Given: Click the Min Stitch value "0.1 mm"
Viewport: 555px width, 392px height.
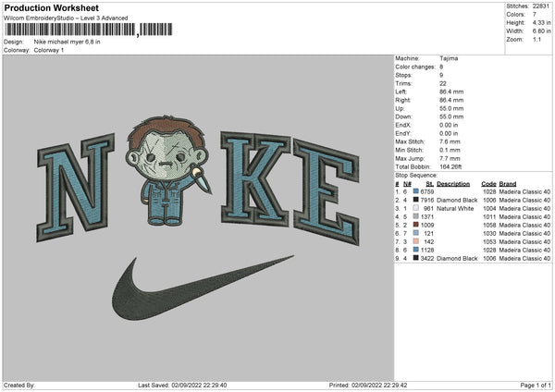Looking at the screenshot, I should [x=450, y=150].
